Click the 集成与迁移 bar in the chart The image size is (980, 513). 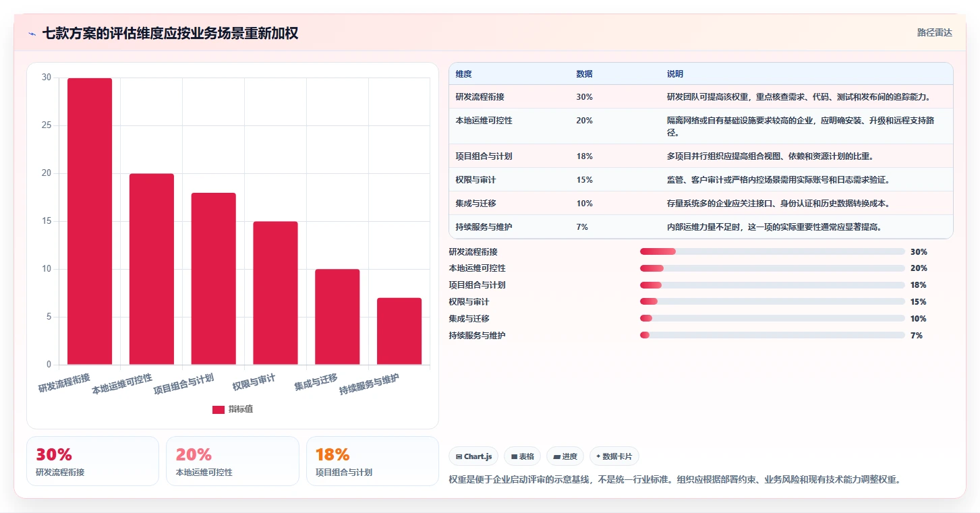(x=337, y=317)
